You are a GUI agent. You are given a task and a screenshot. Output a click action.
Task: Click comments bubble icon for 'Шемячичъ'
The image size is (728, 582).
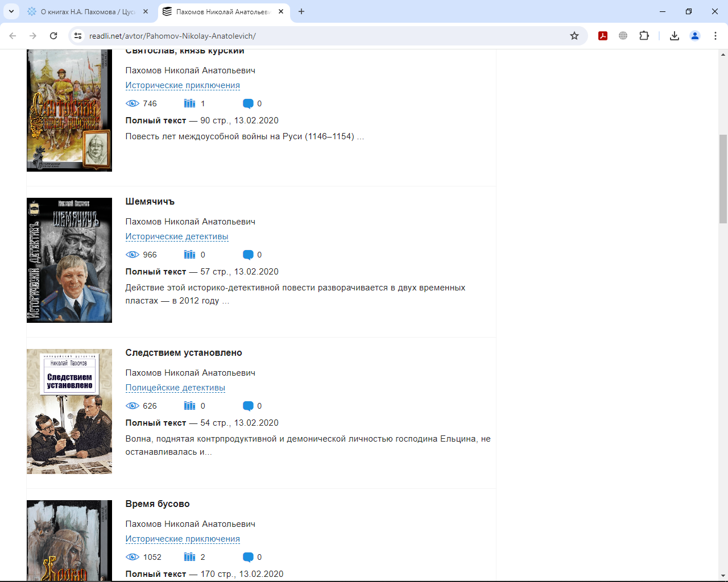(x=248, y=255)
